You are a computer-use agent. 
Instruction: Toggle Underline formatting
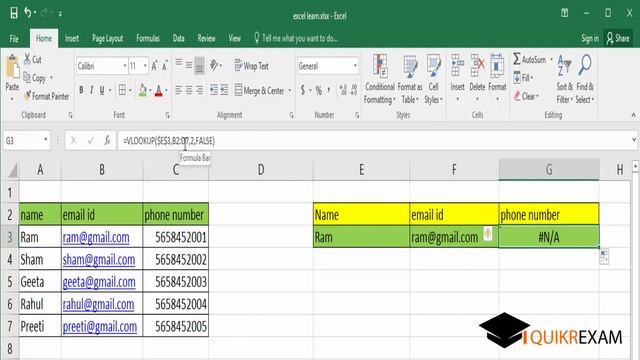102,90
